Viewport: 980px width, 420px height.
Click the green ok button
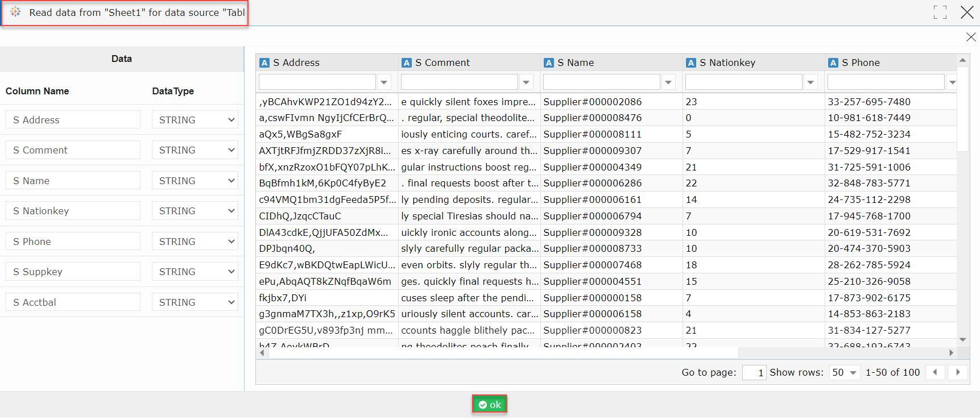pos(489,405)
